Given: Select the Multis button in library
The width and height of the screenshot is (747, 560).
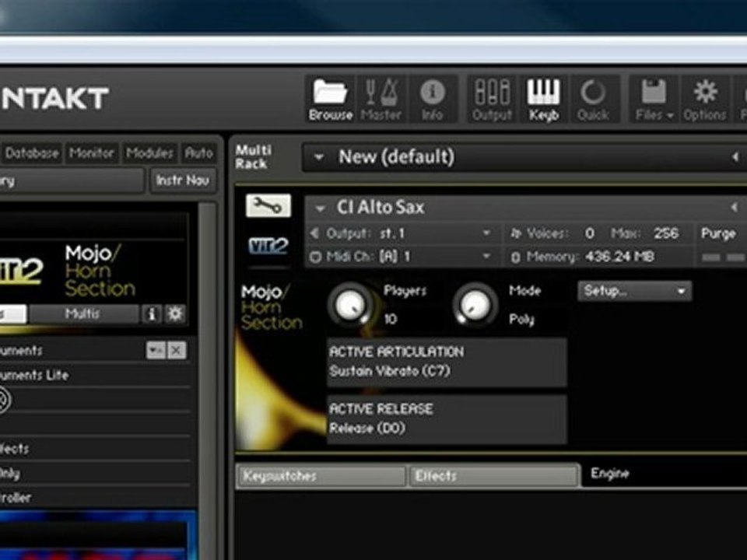Looking at the screenshot, I should (83, 313).
